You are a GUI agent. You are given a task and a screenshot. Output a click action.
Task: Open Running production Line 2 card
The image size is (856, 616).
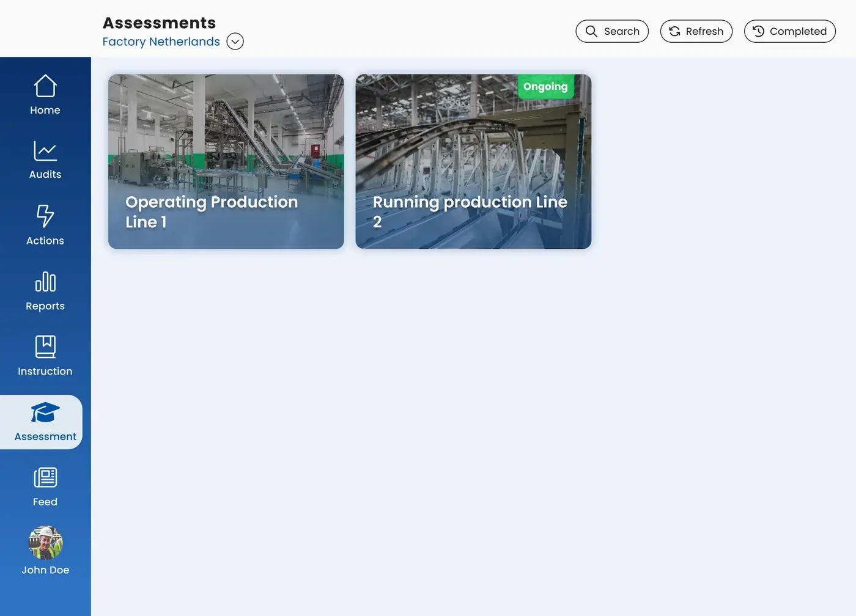473,161
